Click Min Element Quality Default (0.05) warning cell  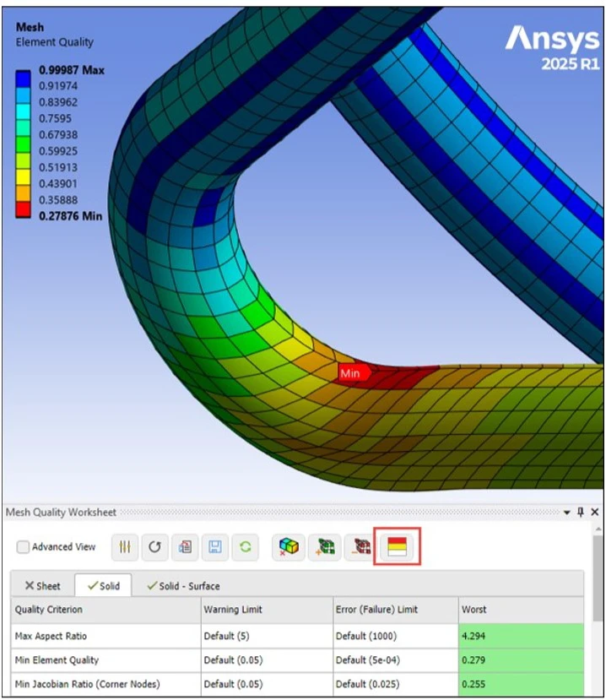267,659
